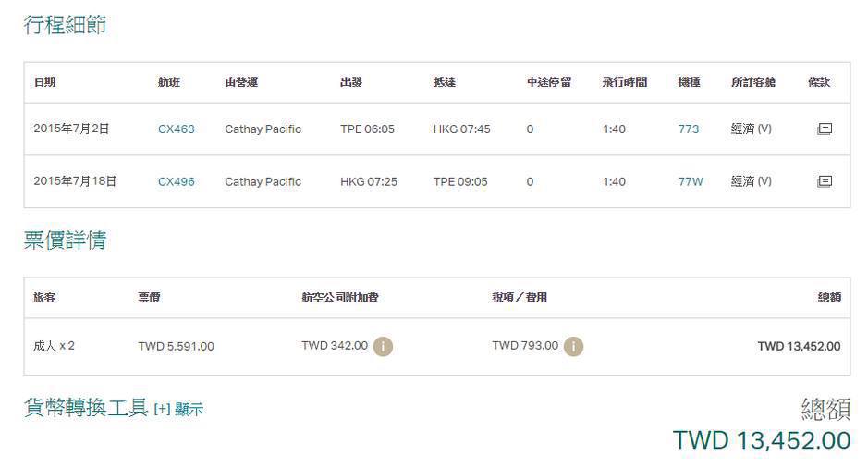Click the 航班 column header
The width and height of the screenshot is (868, 468).
pyautogui.click(x=169, y=82)
